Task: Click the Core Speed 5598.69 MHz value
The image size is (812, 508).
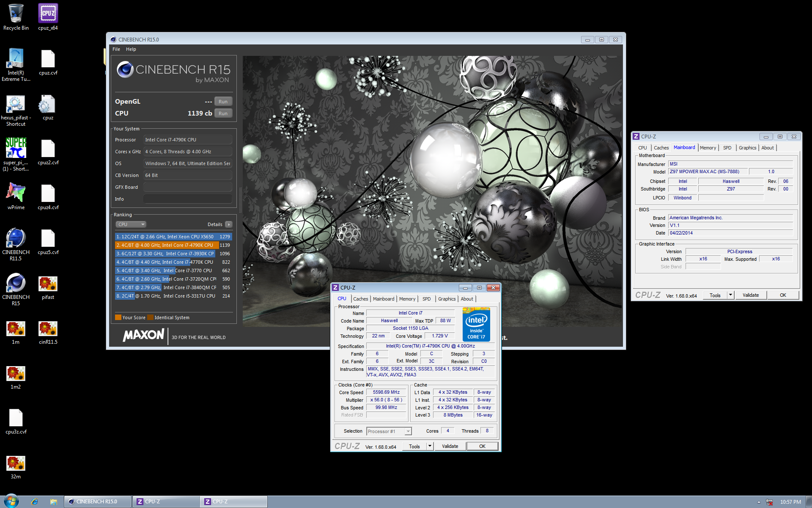Action: 386,392
